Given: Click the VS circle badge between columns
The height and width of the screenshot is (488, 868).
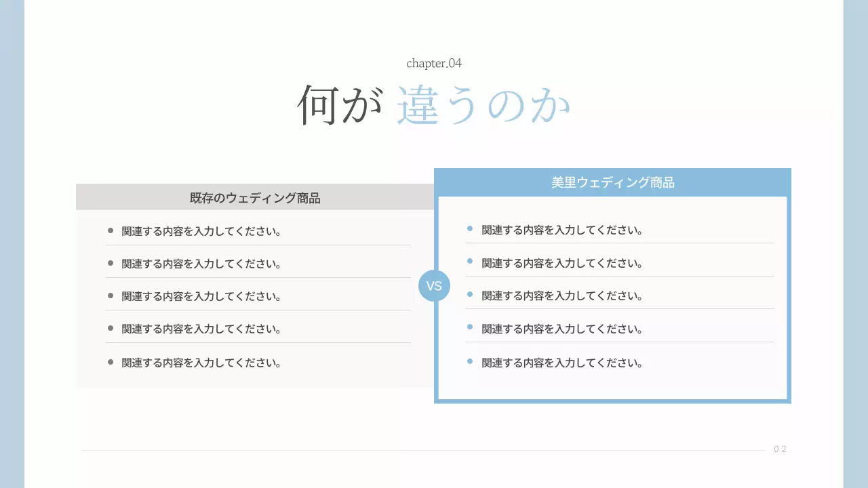Looking at the screenshot, I should point(435,285).
